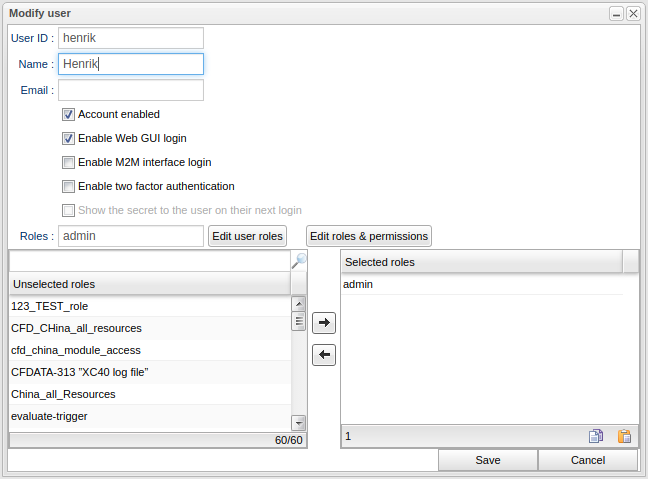
Task: Close the Modify user dialog
Action: click(633, 14)
